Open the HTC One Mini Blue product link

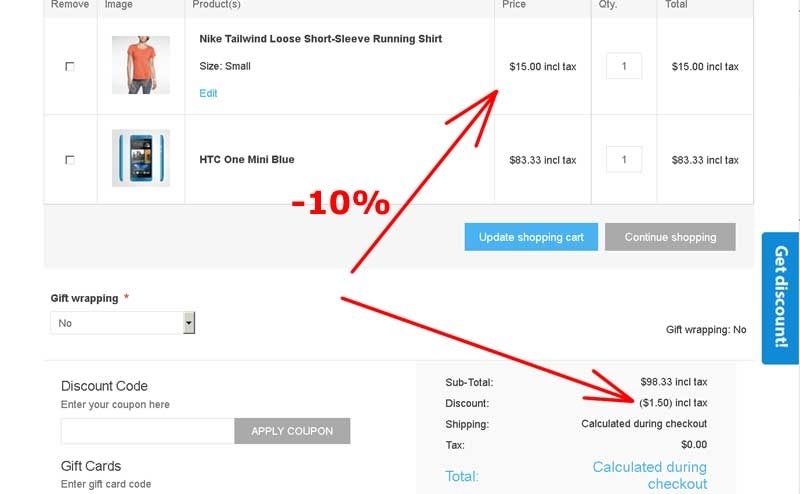coord(246,159)
